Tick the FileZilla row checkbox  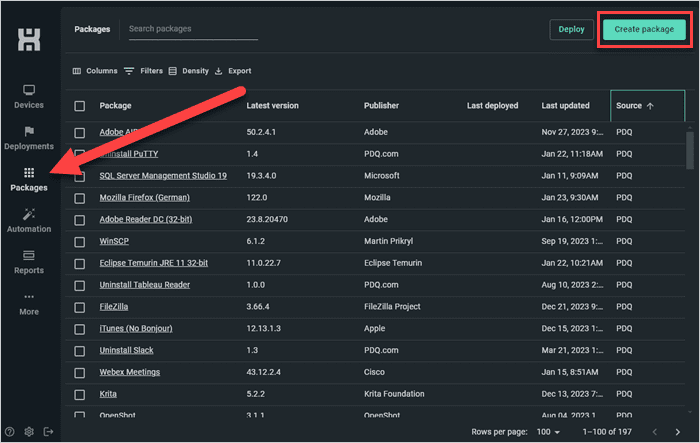[79, 308]
